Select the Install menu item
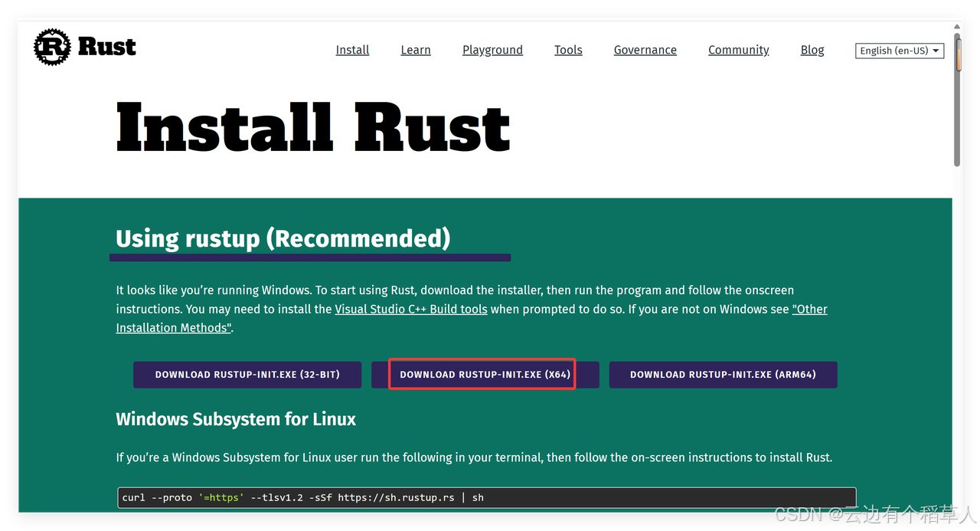Image resolution: width=980 pixels, height=531 pixels. (x=351, y=49)
